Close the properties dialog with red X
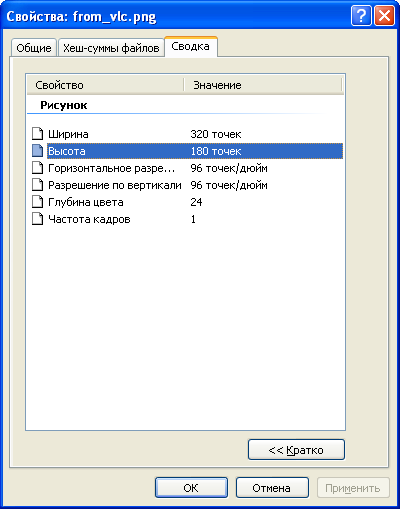 tap(384, 16)
